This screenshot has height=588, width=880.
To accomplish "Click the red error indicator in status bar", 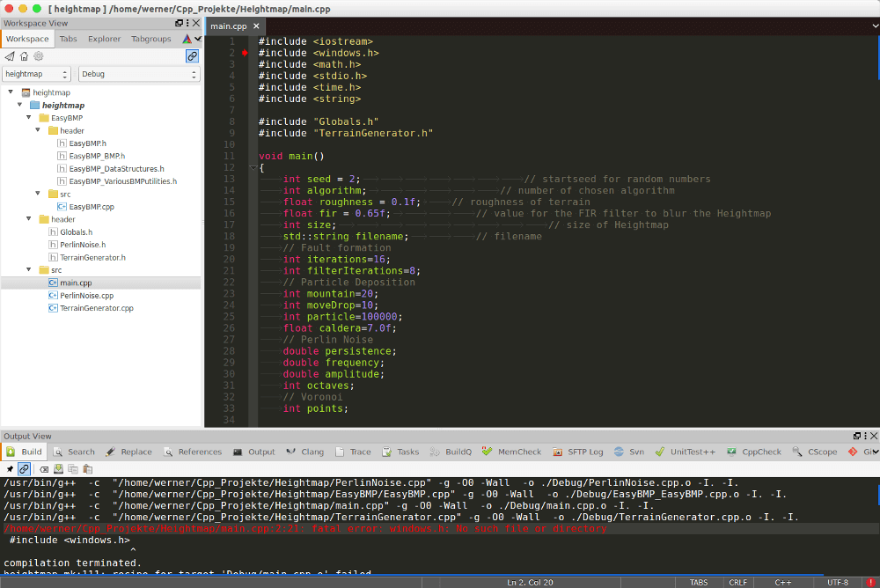I will click(x=870, y=582).
